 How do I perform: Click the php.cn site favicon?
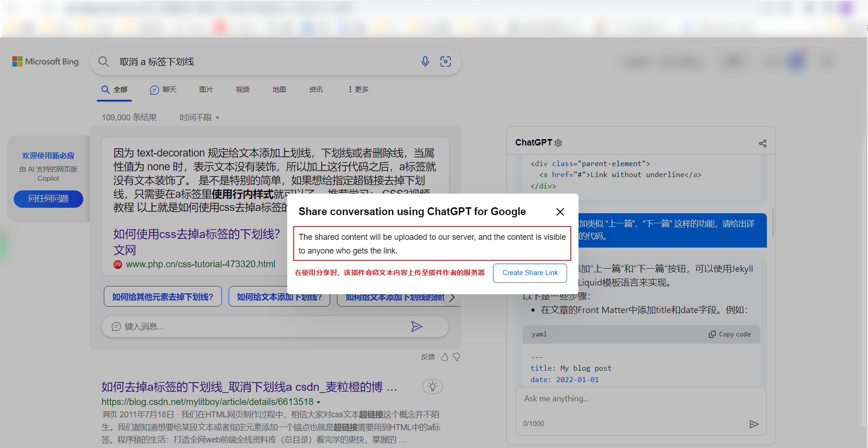click(118, 264)
